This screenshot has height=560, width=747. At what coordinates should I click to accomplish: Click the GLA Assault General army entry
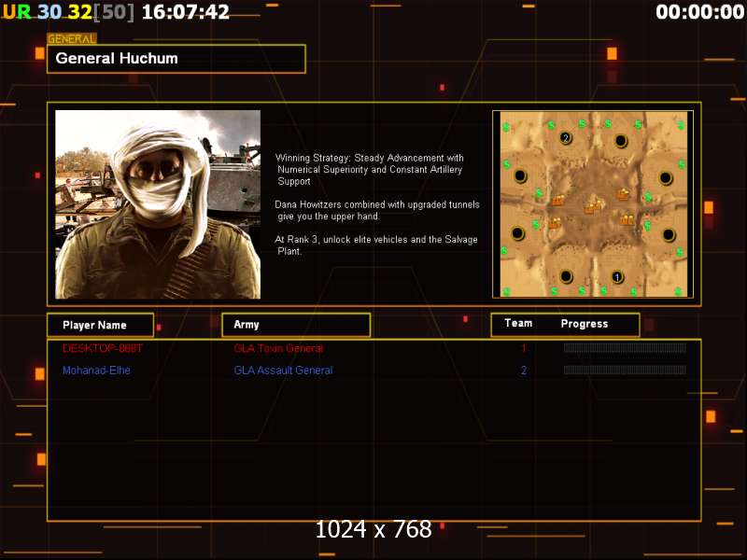point(284,370)
